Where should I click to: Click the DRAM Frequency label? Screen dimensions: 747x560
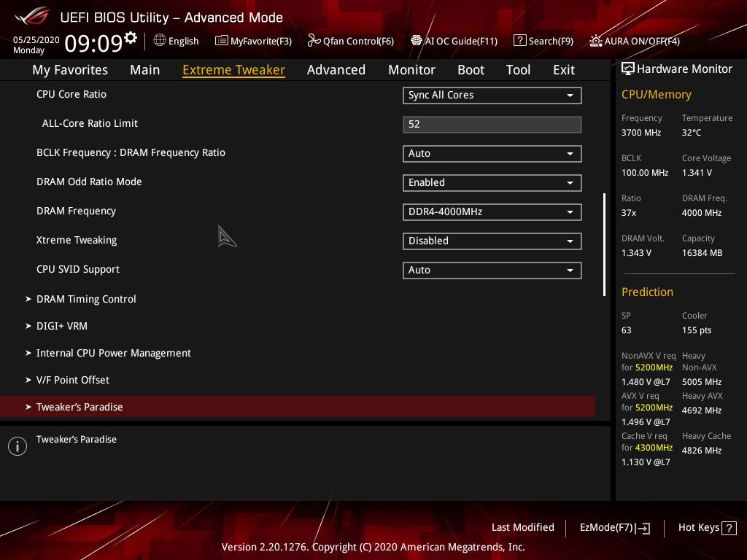pos(76,211)
